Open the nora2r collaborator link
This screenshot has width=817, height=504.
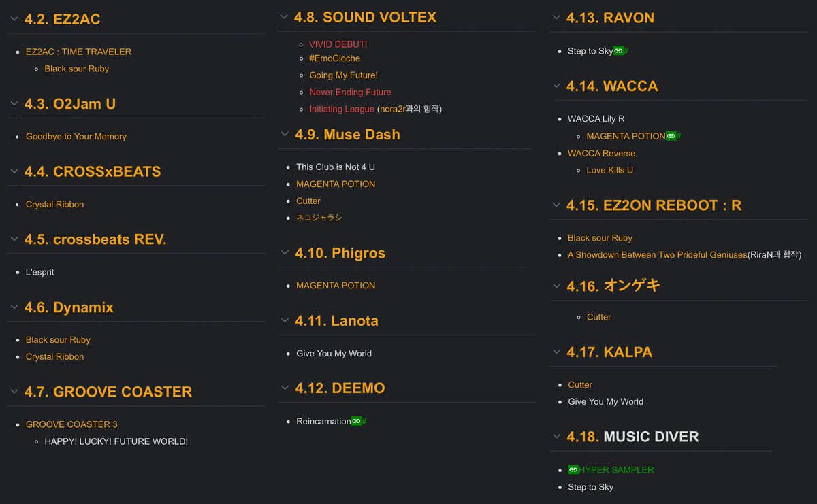coord(392,109)
